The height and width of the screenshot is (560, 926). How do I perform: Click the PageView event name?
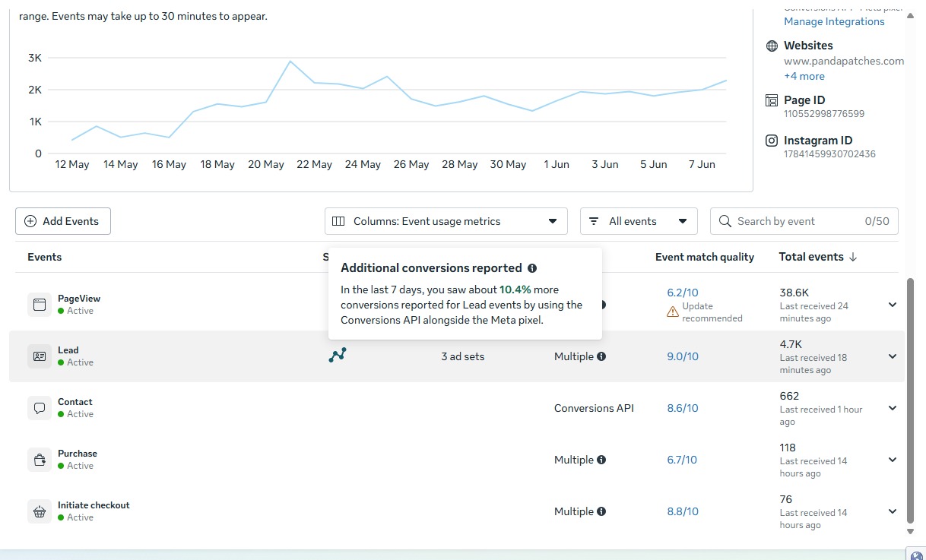[x=79, y=299]
